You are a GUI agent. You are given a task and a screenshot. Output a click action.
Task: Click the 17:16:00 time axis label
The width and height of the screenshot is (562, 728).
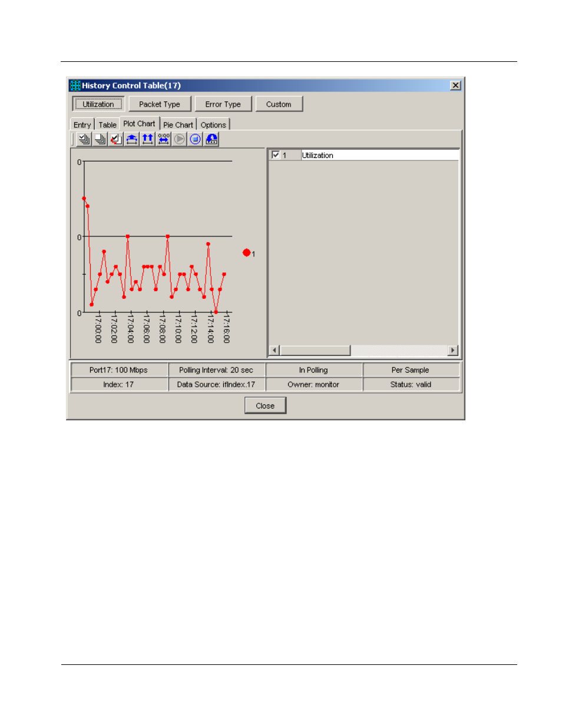pyautogui.click(x=227, y=330)
